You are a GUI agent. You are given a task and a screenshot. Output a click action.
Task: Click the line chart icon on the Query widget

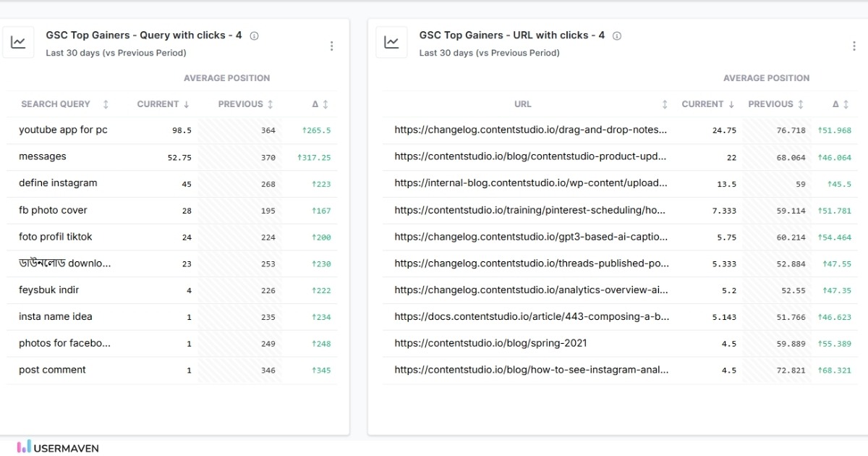click(19, 41)
